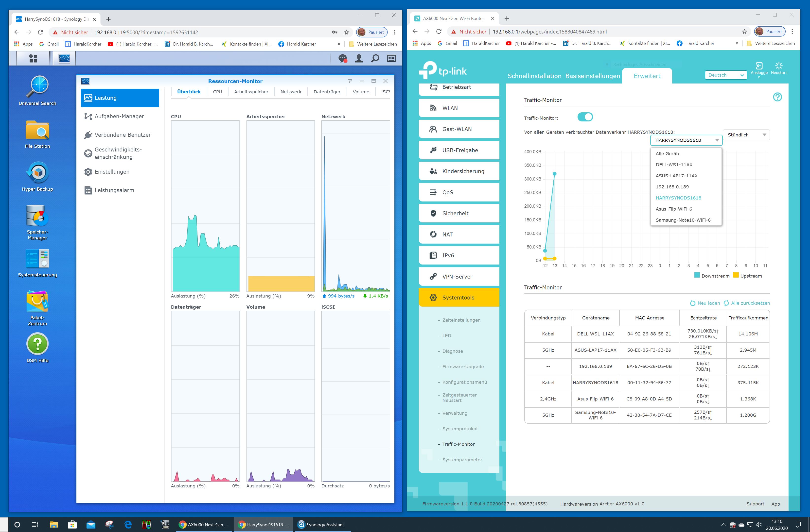Open the Stündlich interval dropdown
810x532 pixels.
pos(746,135)
